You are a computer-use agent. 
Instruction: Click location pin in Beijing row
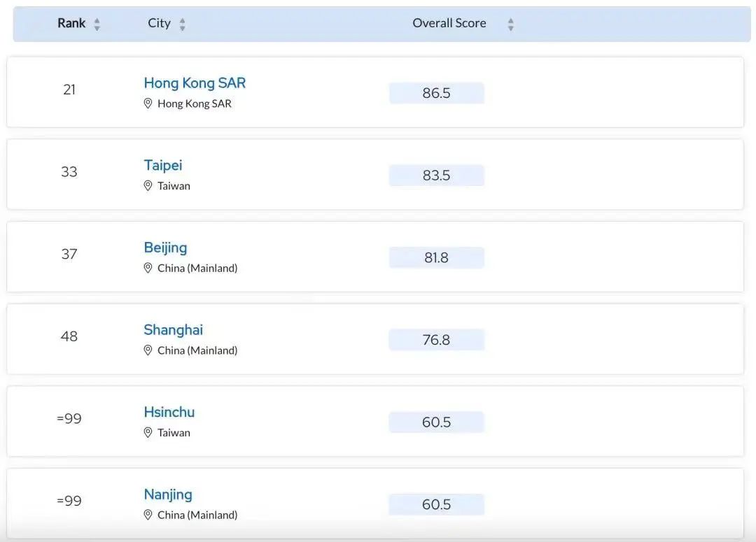point(148,269)
